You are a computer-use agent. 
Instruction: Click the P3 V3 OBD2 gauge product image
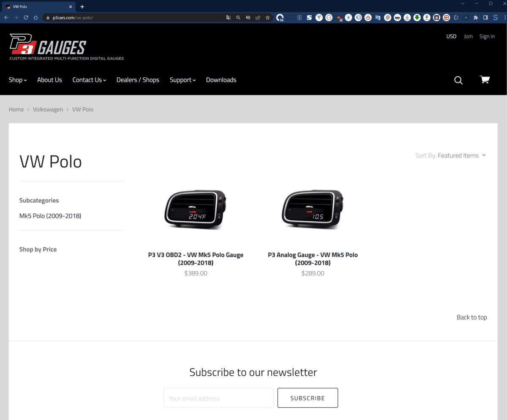[x=196, y=210]
